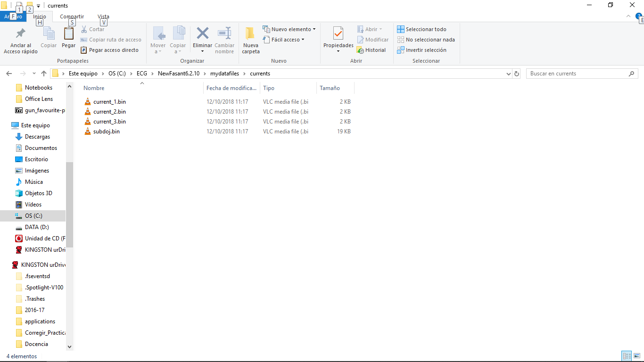
Task: Select Descargas in the navigation pane
Action: pos(37,137)
